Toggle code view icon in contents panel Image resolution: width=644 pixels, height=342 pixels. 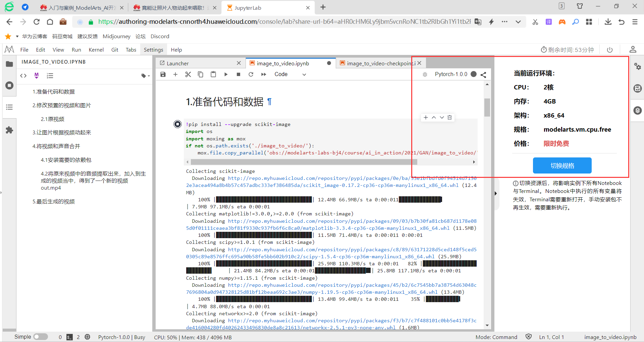click(x=23, y=76)
